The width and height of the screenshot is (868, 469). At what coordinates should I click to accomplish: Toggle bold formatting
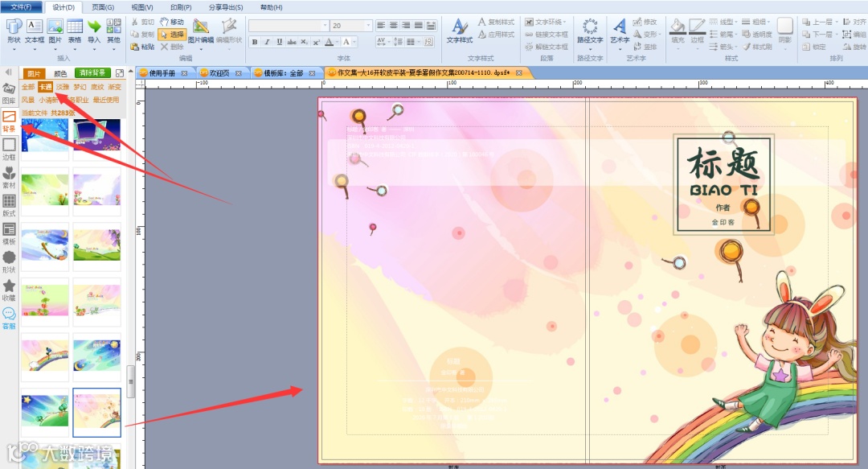tap(255, 42)
